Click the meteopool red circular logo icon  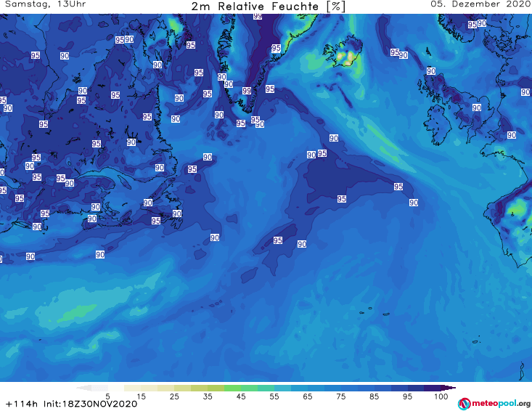[x=464, y=404]
